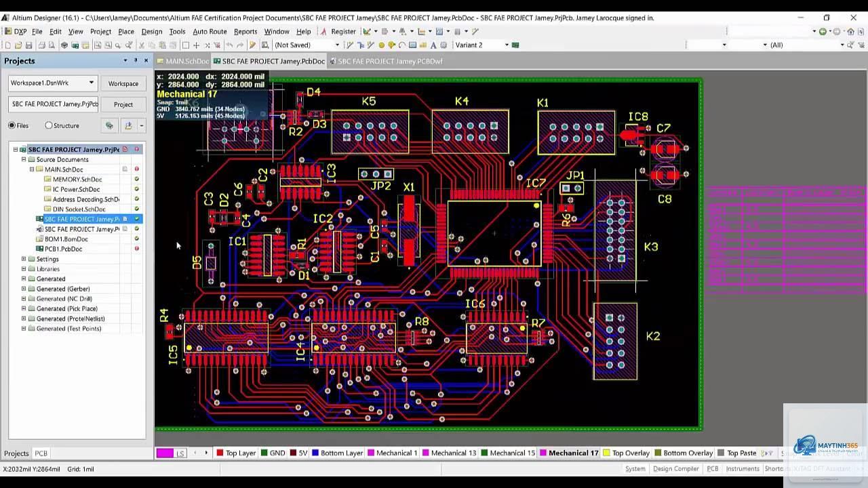The height and width of the screenshot is (488, 868).
Task: Open the Projects panel options dropdown arrow
Action: (x=125, y=60)
